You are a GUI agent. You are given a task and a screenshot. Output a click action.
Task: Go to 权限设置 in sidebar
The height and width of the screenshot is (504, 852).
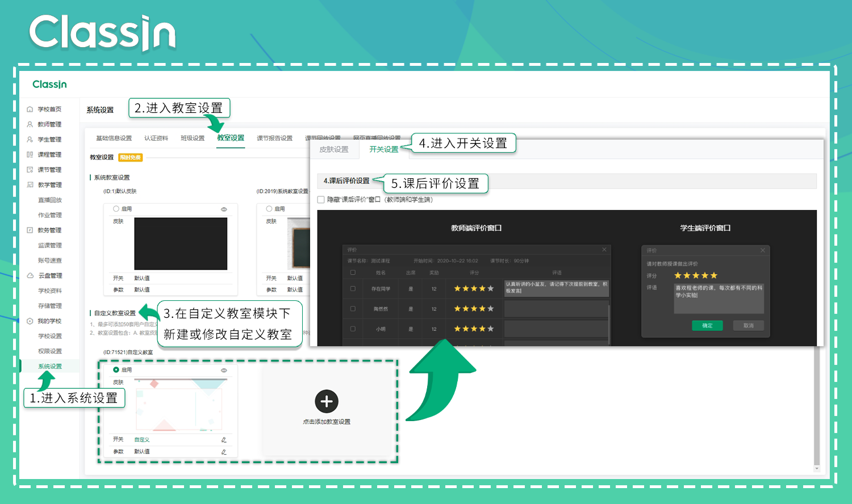click(50, 351)
